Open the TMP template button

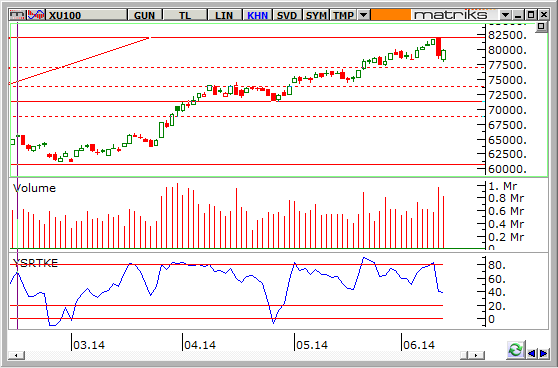[343, 15]
